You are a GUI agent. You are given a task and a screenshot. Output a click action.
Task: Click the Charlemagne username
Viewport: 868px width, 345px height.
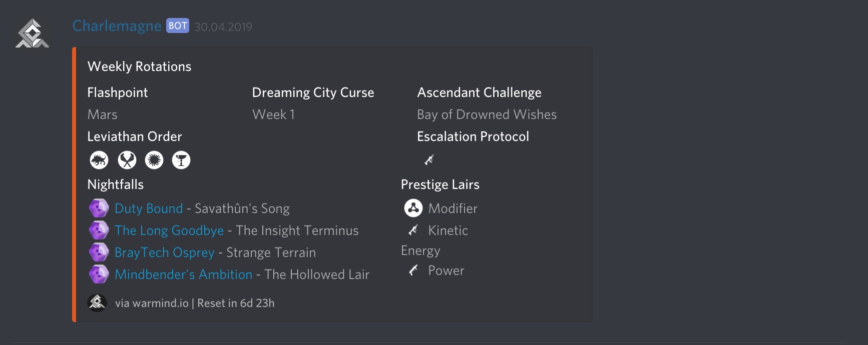pyautogui.click(x=117, y=26)
